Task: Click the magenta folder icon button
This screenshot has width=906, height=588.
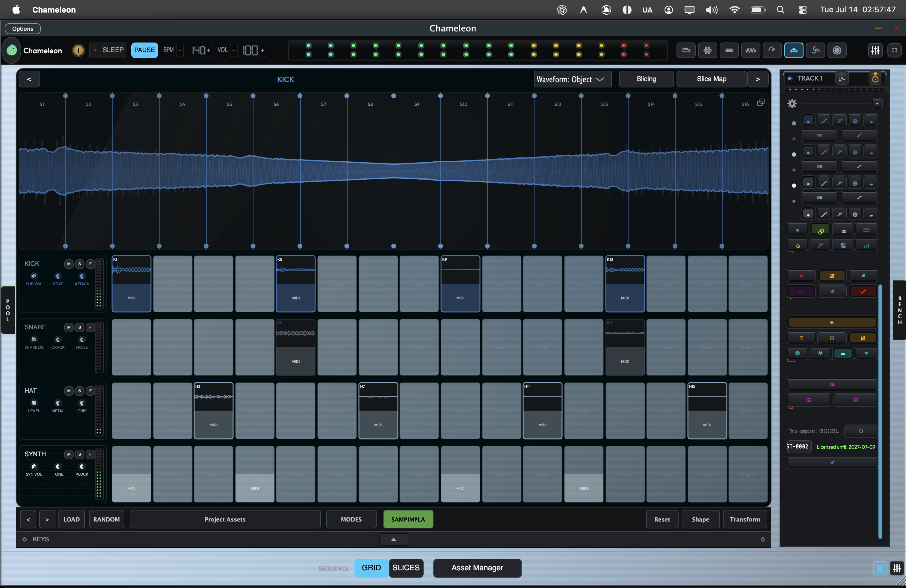Action: tap(832, 384)
